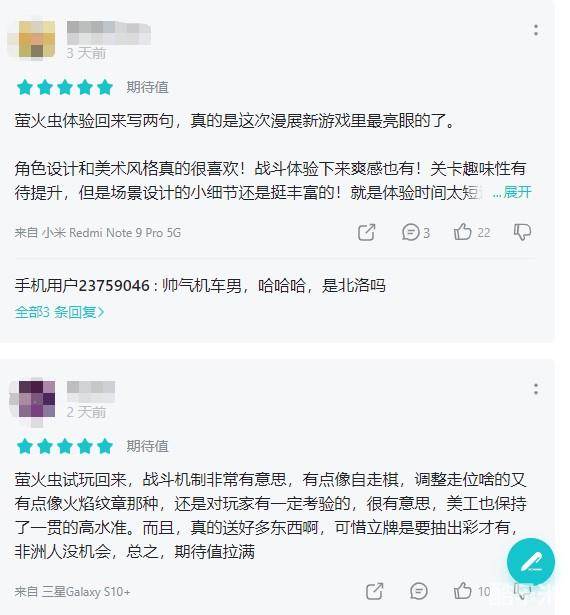Viewport: 570px width, 615px height.
Task: Open the second review's three-dot menu
Action: [x=535, y=389]
